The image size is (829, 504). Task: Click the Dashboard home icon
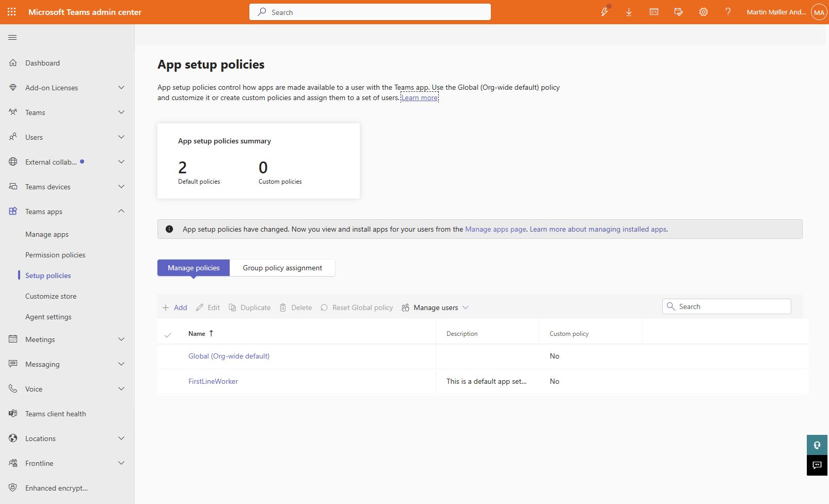[13, 63]
